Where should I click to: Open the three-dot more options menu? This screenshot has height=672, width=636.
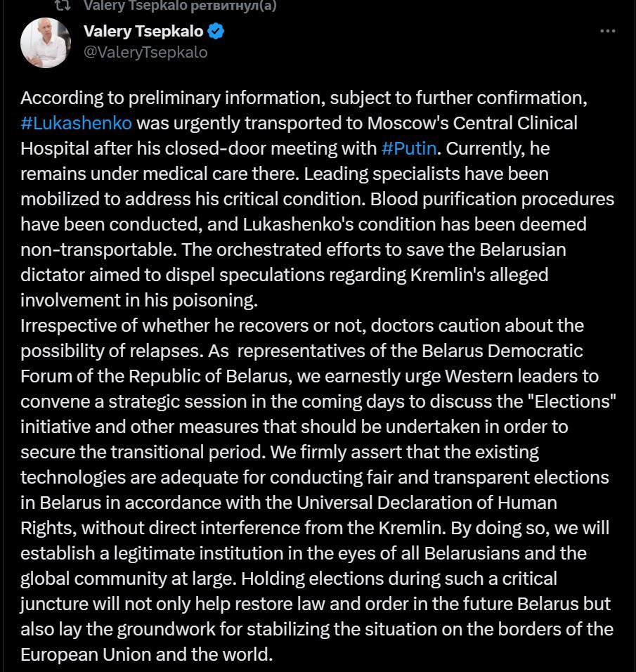608,32
